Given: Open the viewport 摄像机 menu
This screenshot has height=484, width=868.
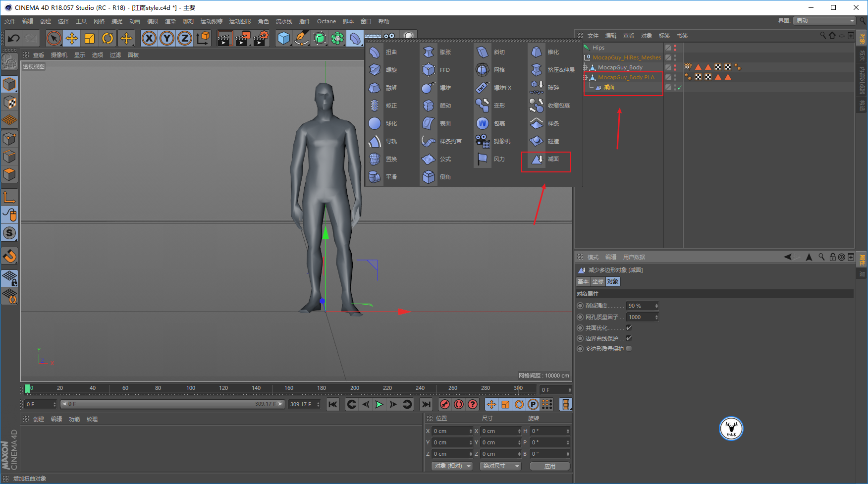Looking at the screenshot, I should click(x=59, y=55).
